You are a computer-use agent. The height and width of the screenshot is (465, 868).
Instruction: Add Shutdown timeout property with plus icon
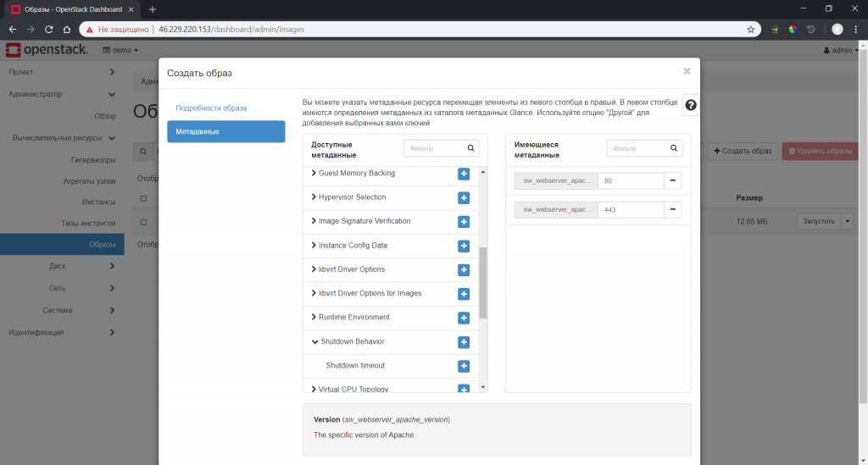pyautogui.click(x=464, y=366)
